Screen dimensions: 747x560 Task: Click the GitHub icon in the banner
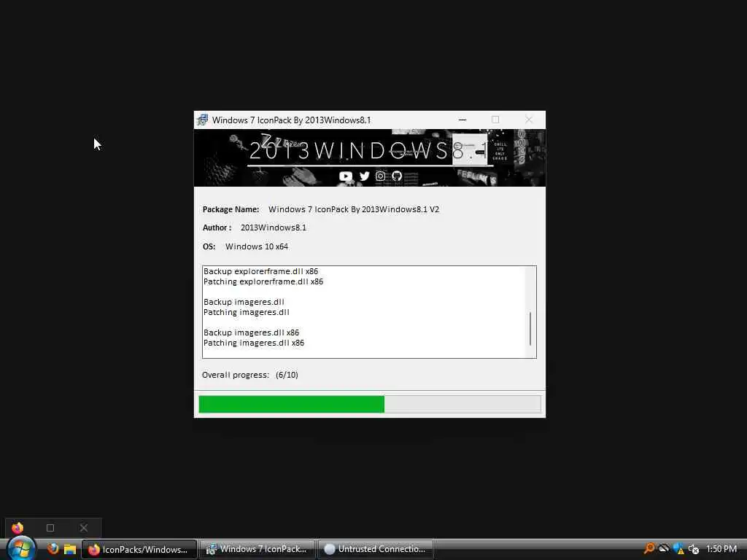click(x=397, y=176)
